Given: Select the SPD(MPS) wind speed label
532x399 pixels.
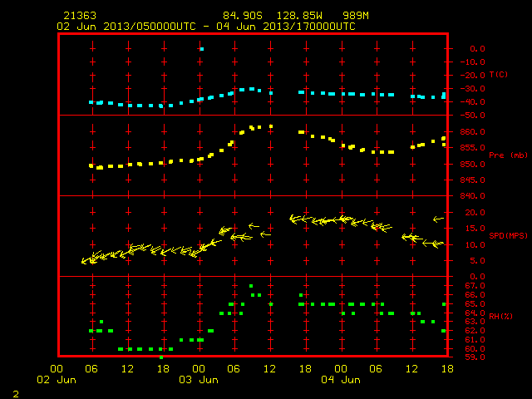Looking at the screenshot, I should pyautogui.click(x=508, y=235).
